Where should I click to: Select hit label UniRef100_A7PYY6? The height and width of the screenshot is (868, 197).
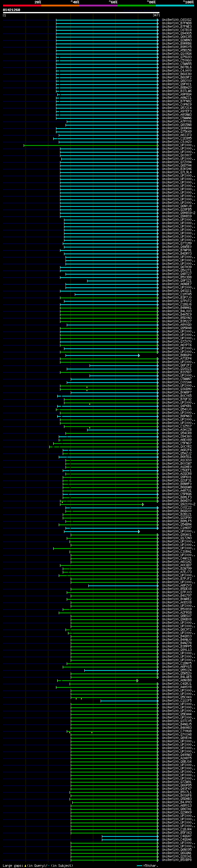tap(176, 121)
